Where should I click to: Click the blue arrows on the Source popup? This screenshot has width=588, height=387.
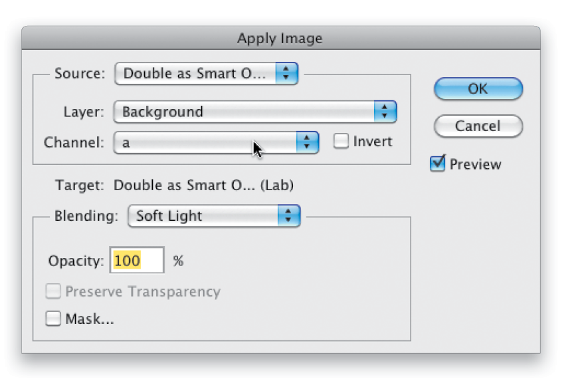[x=286, y=74]
